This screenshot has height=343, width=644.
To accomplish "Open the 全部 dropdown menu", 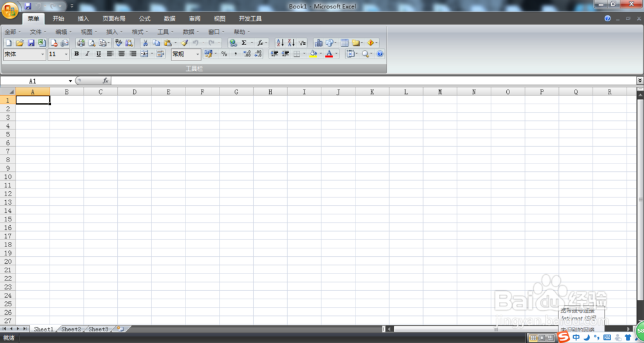I will point(13,32).
